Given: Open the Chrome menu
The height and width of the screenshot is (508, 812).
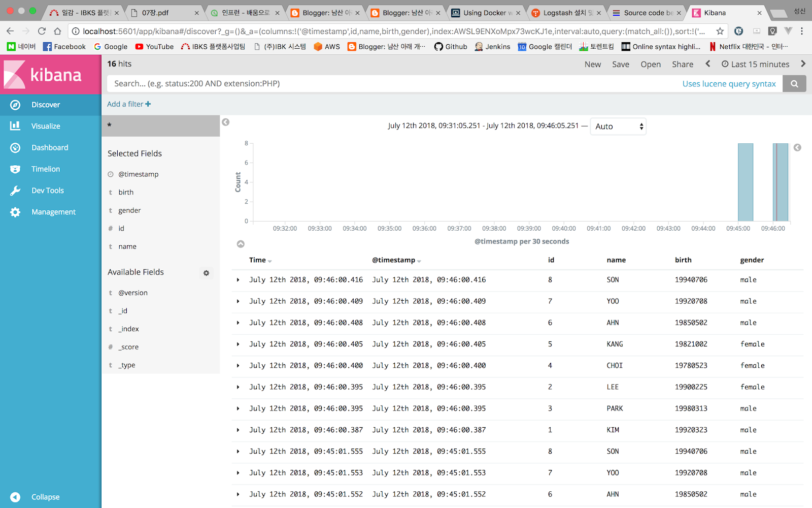Looking at the screenshot, I should coord(802,31).
